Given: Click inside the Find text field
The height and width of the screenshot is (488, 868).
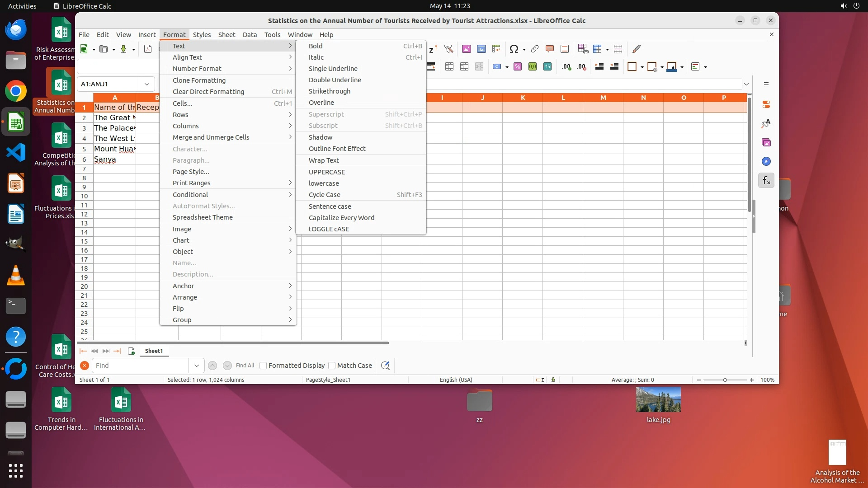Looking at the screenshot, I should (140, 366).
